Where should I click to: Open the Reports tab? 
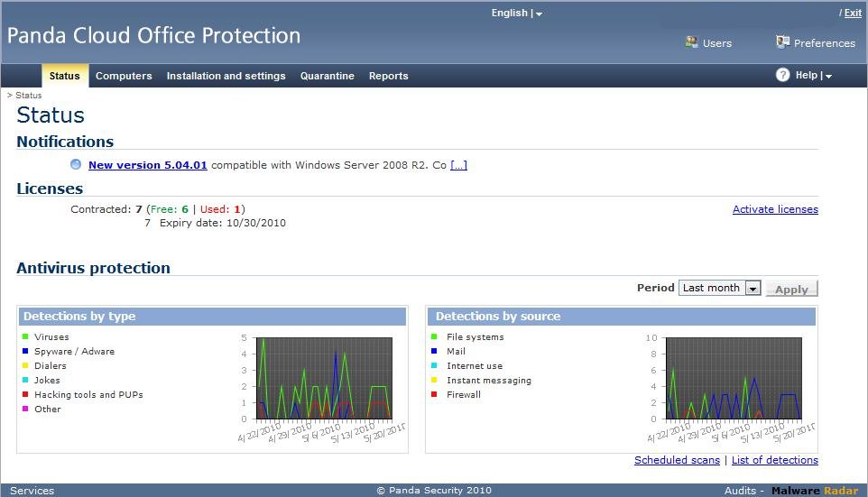coord(388,77)
